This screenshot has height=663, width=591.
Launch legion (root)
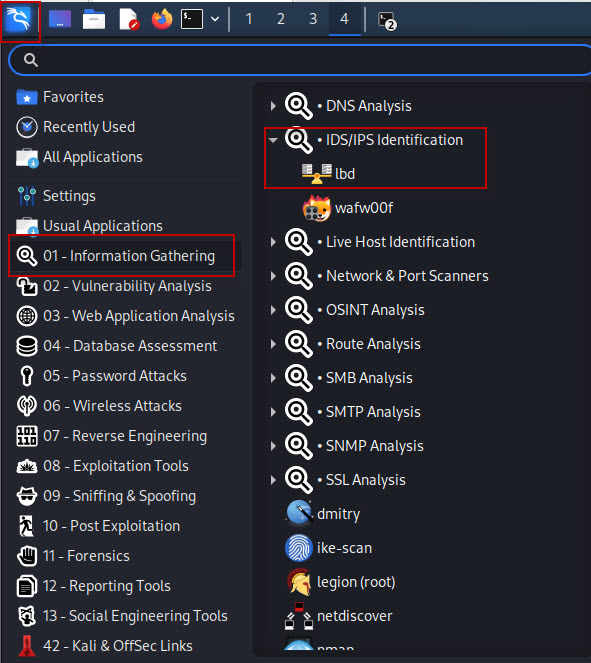pos(341,582)
